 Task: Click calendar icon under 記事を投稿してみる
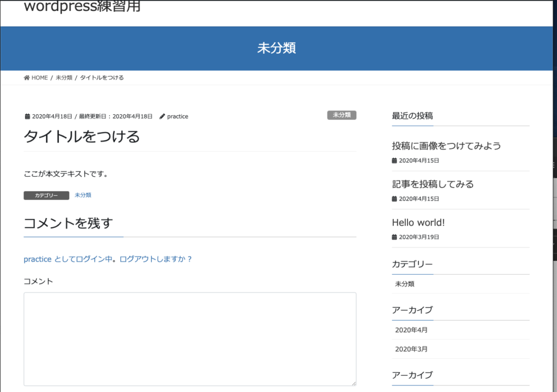point(394,199)
